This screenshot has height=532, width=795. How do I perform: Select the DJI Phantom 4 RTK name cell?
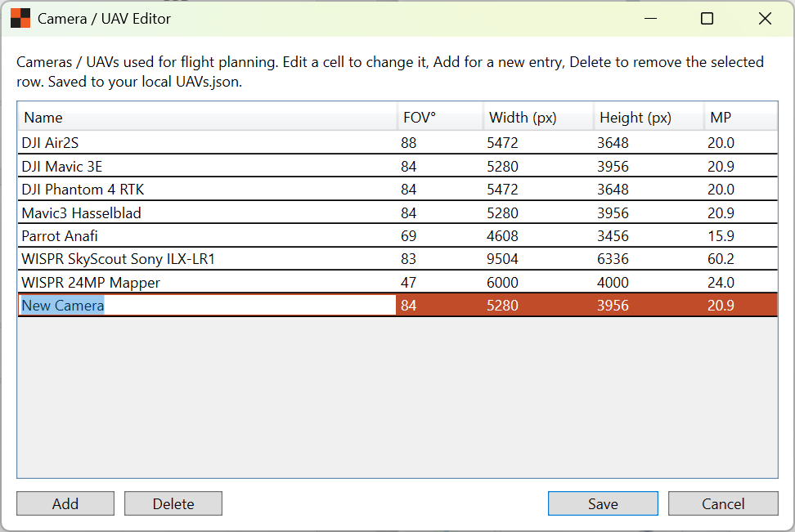click(x=208, y=190)
